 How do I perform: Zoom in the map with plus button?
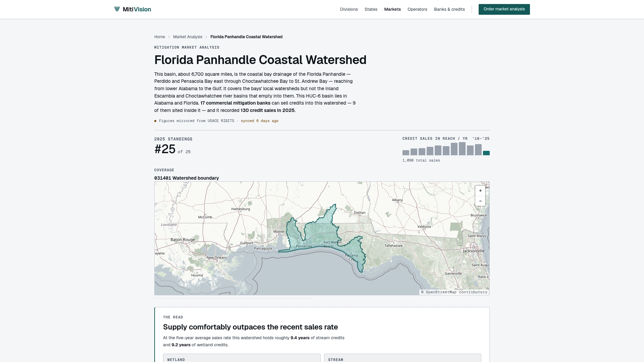480,191
